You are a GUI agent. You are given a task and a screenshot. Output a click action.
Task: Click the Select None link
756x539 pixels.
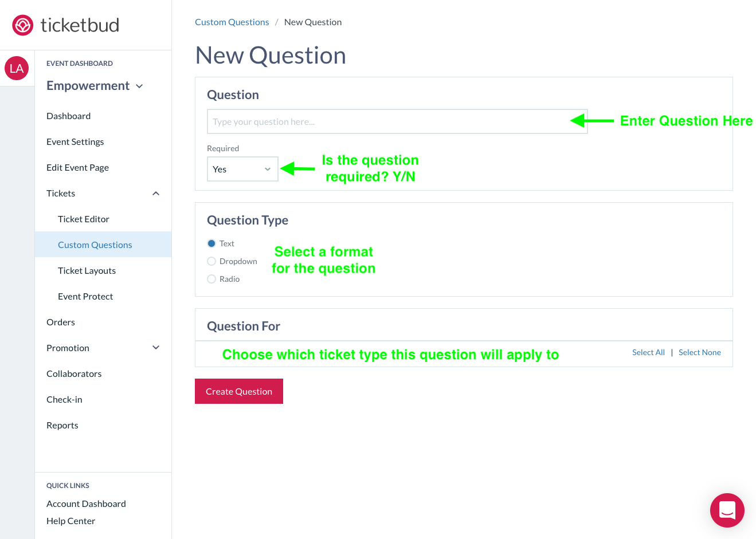(x=700, y=352)
